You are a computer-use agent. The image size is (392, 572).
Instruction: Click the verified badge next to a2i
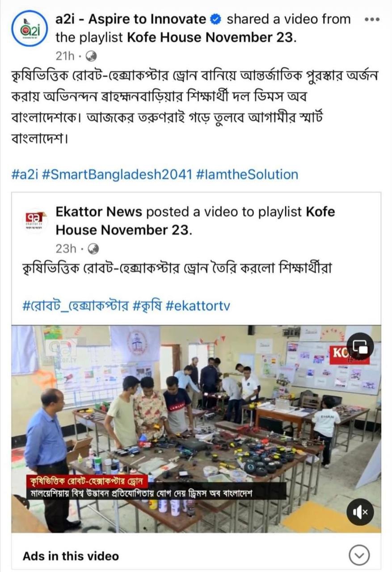[215, 20]
